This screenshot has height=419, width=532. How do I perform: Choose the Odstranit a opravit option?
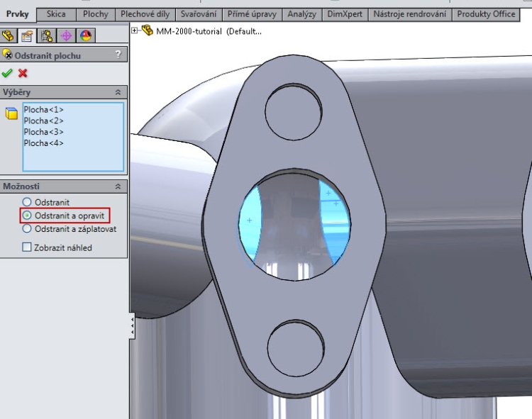click(x=28, y=215)
